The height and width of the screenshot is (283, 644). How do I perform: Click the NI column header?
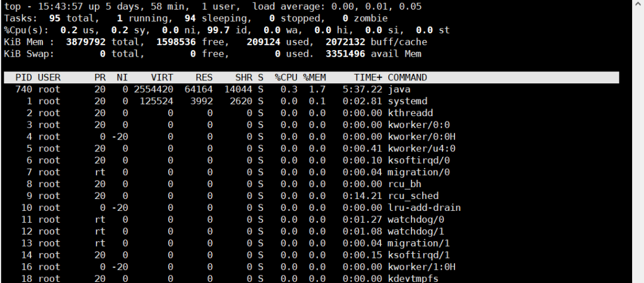(122, 77)
